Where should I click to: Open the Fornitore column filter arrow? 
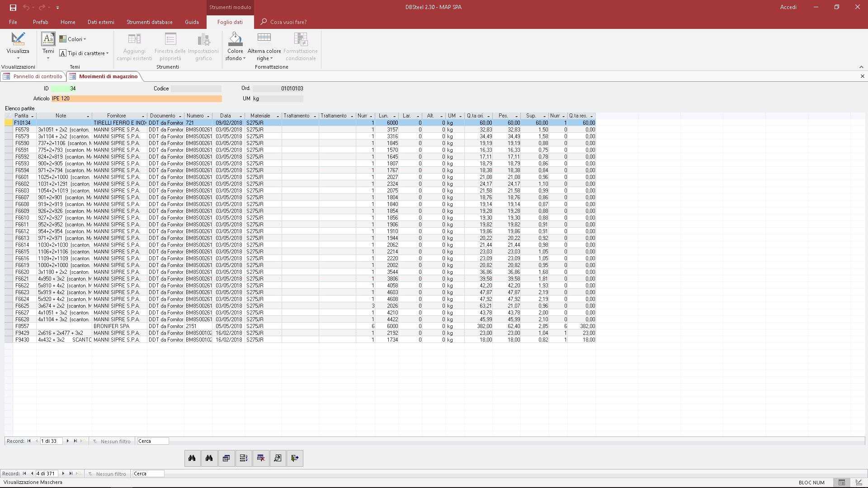click(x=143, y=116)
